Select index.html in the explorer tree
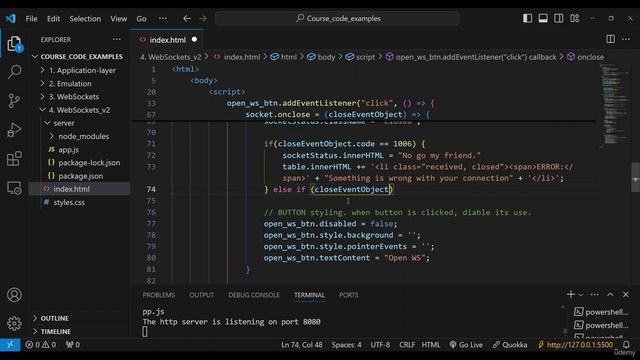The height and width of the screenshot is (360, 640). 80,189
